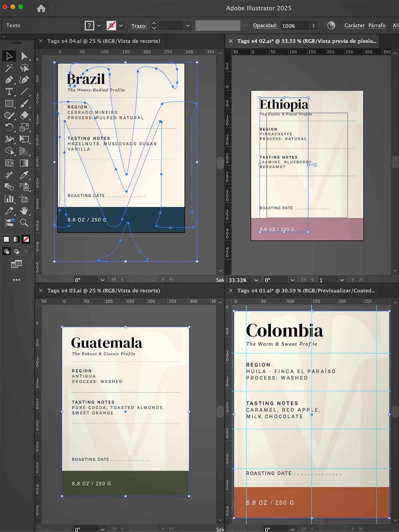Enable Draw Behind mode
Viewport: 399px width, 532px height.
pyautogui.click(x=16, y=251)
